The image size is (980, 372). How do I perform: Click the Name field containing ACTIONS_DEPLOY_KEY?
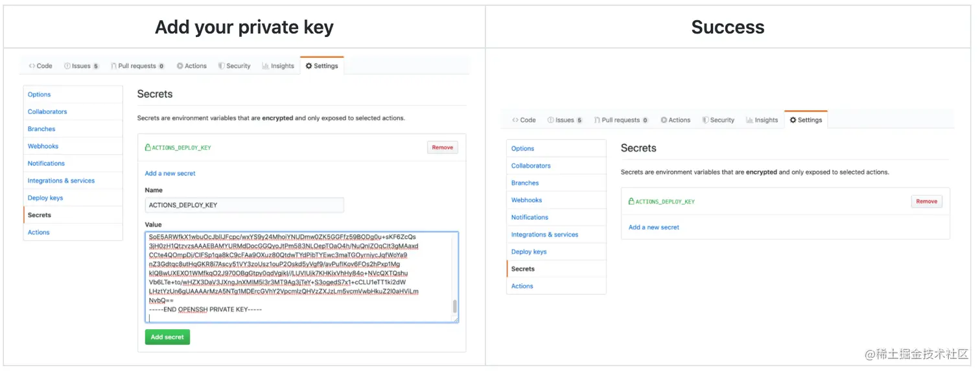(244, 205)
